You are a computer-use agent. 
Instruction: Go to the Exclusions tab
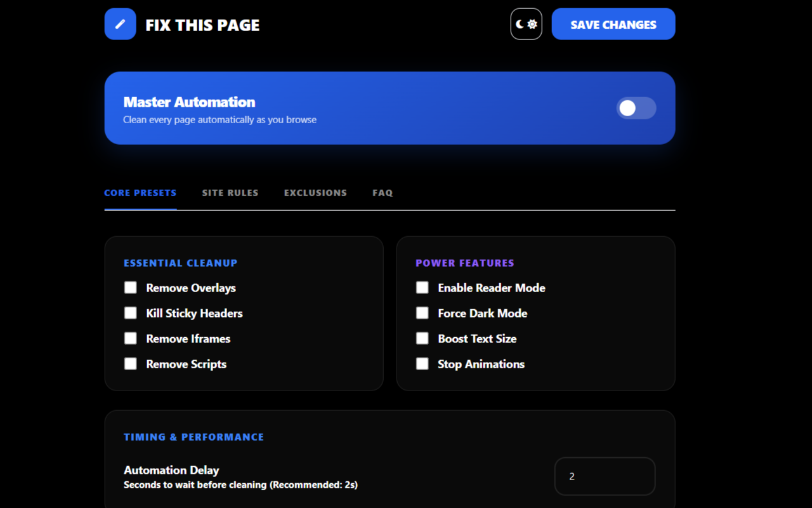click(x=315, y=193)
